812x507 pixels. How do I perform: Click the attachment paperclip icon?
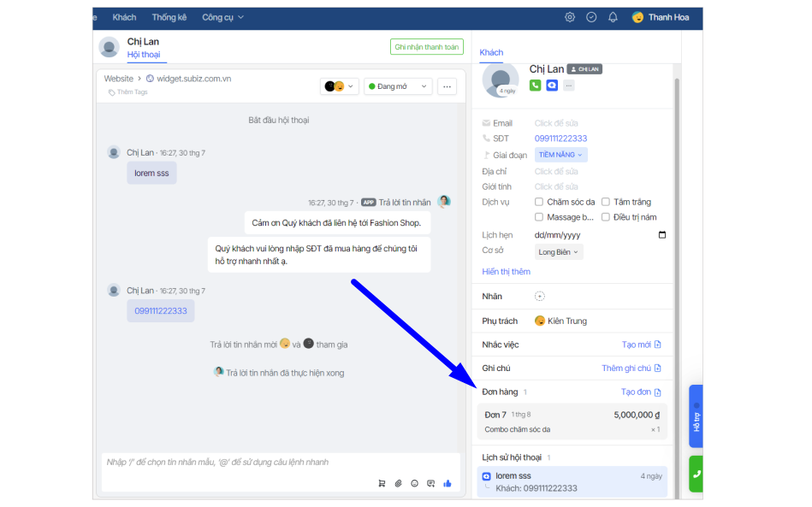click(x=398, y=483)
